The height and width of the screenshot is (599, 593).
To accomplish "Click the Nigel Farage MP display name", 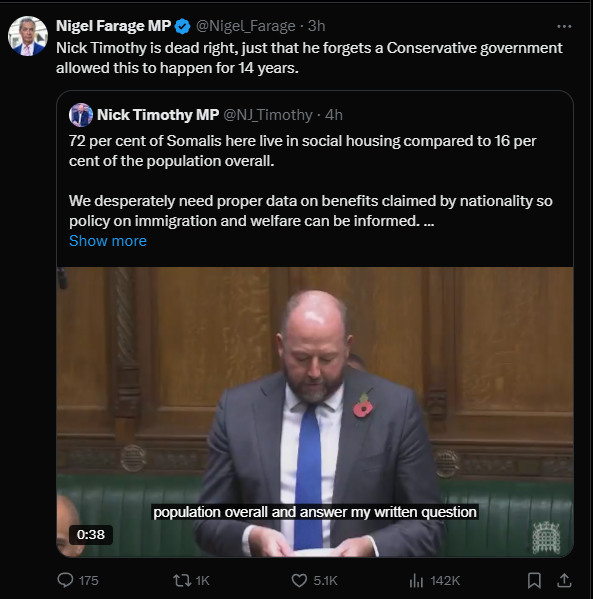I will click(x=113, y=26).
